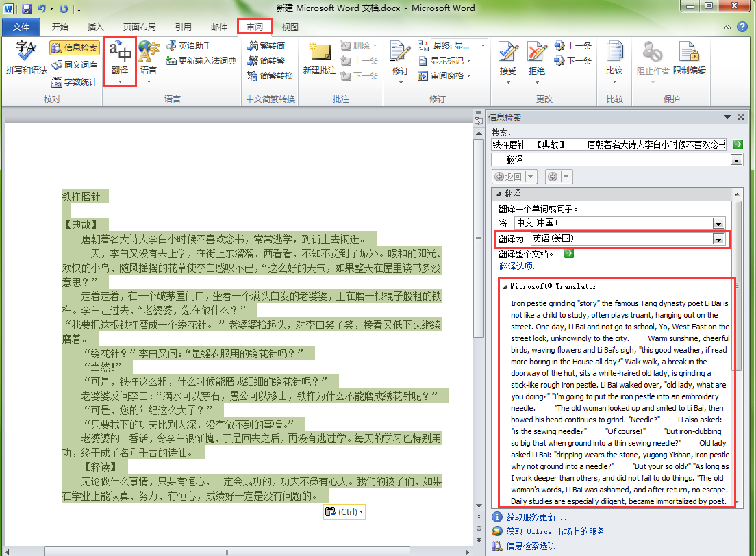This screenshot has width=756, height=556.
Task: Click the search text field in 信息检索 pane
Action: tap(609, 144)
